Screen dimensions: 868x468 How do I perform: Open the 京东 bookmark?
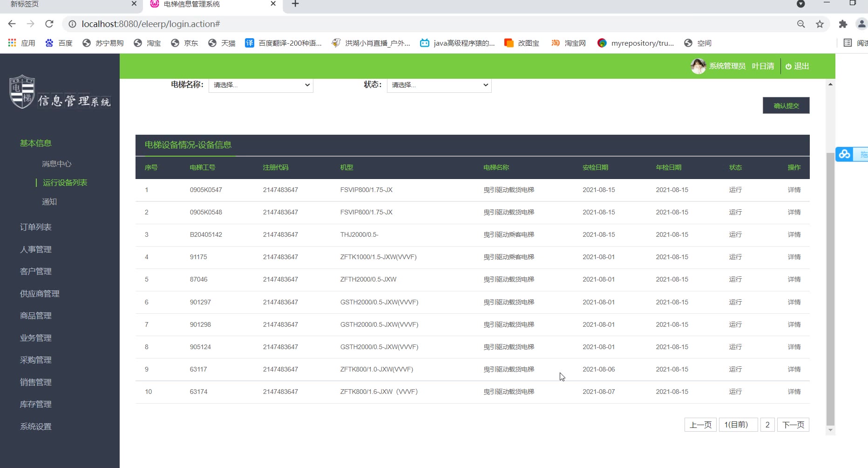pos(184,43)
